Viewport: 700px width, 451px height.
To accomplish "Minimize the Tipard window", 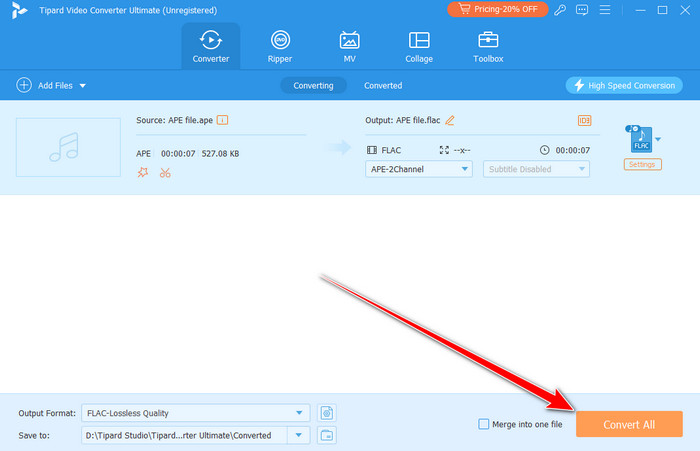I will point(640,10).
